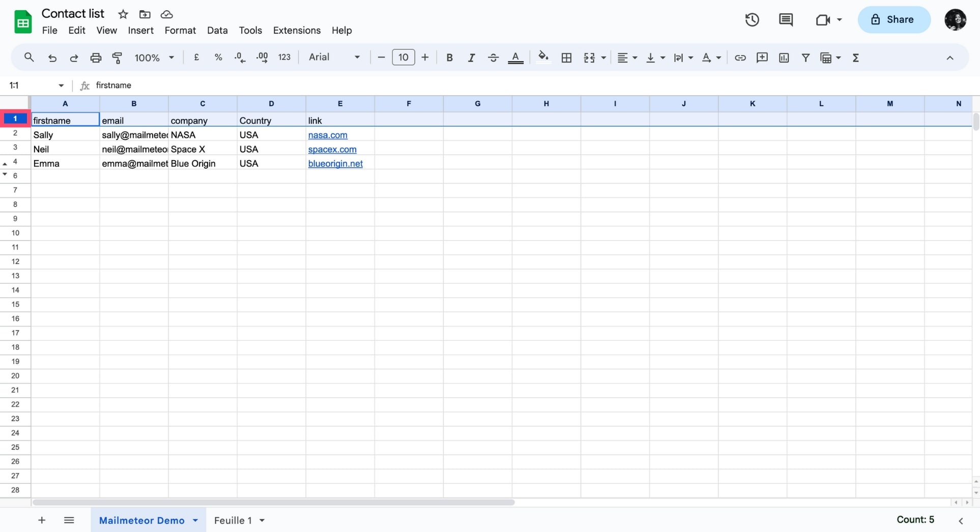The image size is (980, 532).
Task: Open the Format menu
Action: point(180,31)
